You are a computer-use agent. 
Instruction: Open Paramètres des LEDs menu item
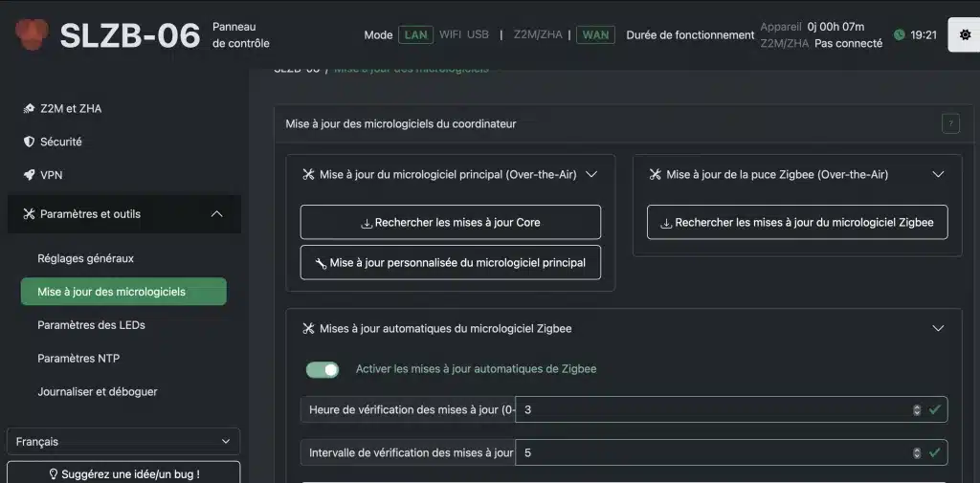(x=91, y=325)
